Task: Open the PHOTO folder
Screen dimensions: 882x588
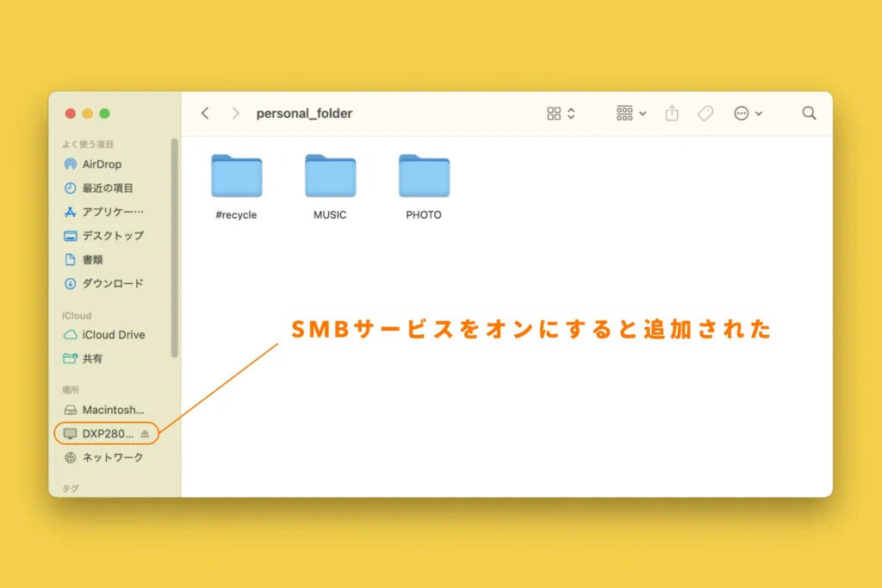Action: 424,176
